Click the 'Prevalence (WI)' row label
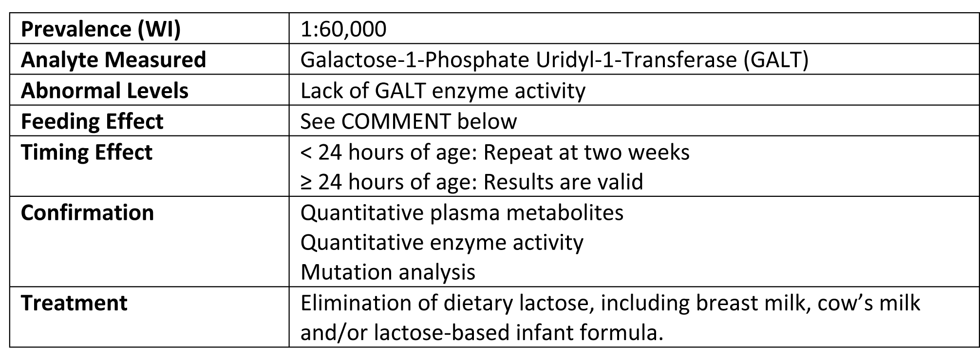 click(101, 29)
